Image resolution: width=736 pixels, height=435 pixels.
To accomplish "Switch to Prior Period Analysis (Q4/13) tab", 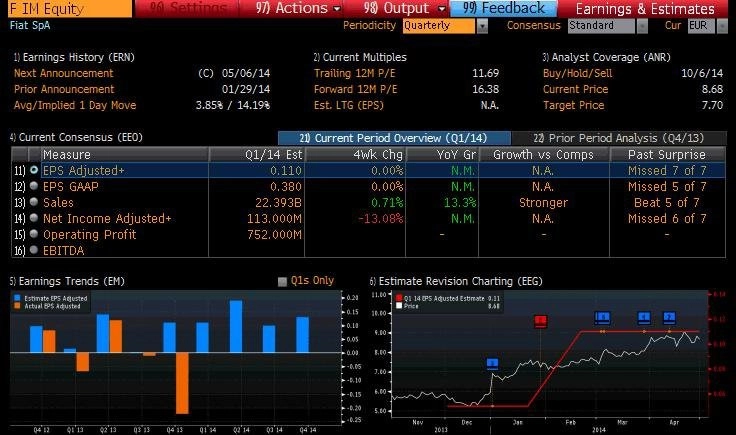I will coord(619,138).
